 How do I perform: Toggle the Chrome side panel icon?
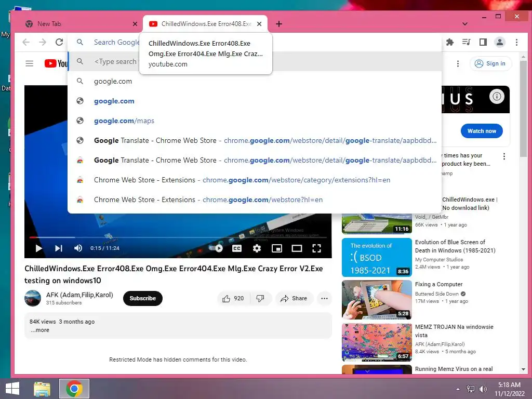(483, 42)
